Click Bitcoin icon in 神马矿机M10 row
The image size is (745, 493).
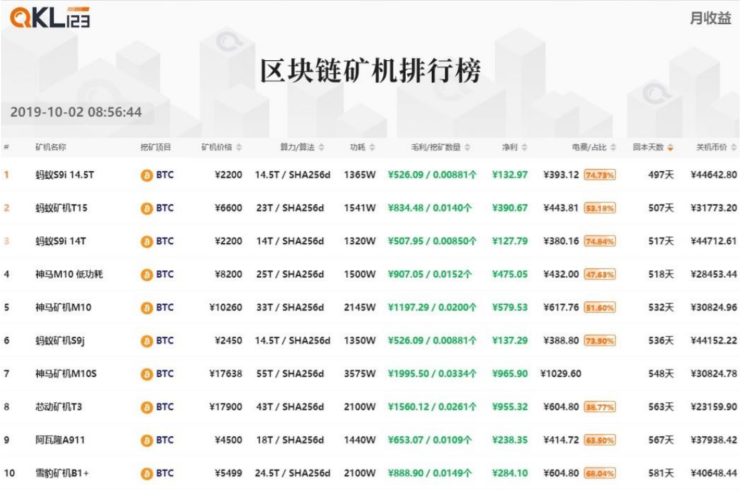146,308
